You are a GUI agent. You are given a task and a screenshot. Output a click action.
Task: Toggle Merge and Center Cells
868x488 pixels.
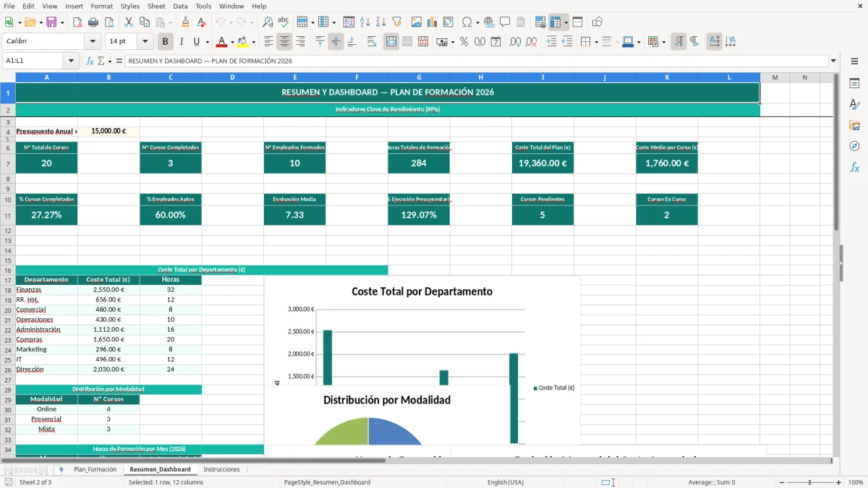391,42
